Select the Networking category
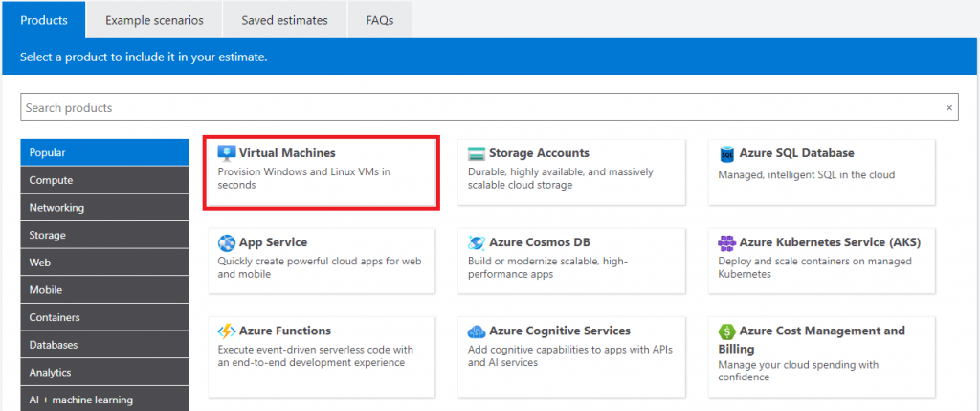Image resolution: width=980 pixels, height=411 pixels. pyautogui.click(x=104, y=207)
